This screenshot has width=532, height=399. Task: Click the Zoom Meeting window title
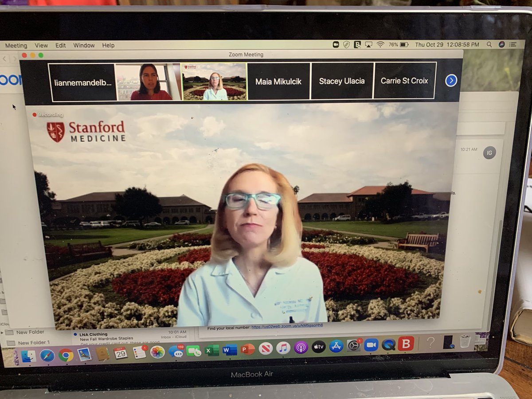246,55
